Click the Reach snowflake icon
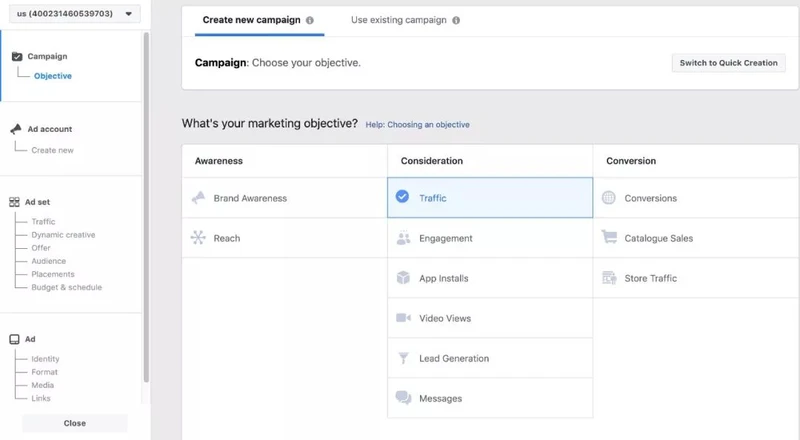Image resolution: width=800 pixels, height=440 pixels. click(x=198, y=237)
